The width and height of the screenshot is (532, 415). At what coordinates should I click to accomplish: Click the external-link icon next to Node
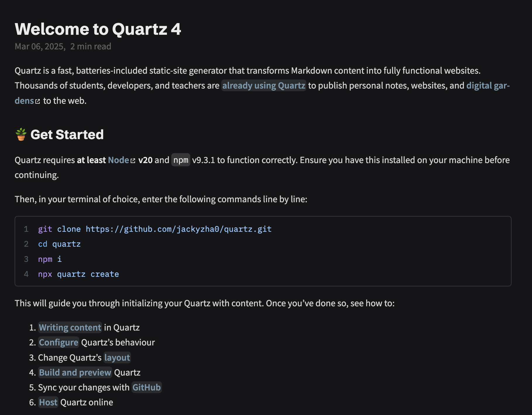[133, 161]
